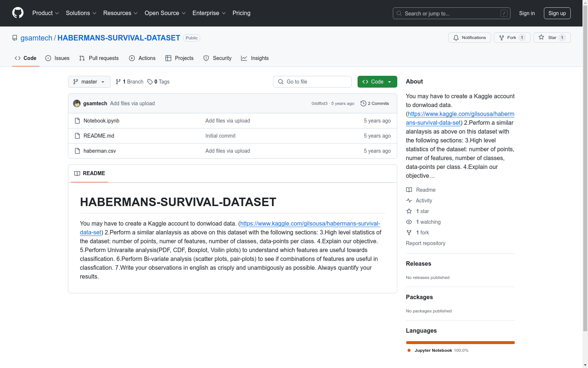Click the Sign up button
Viewport: 588px width, 368px height.
[557, 13]
